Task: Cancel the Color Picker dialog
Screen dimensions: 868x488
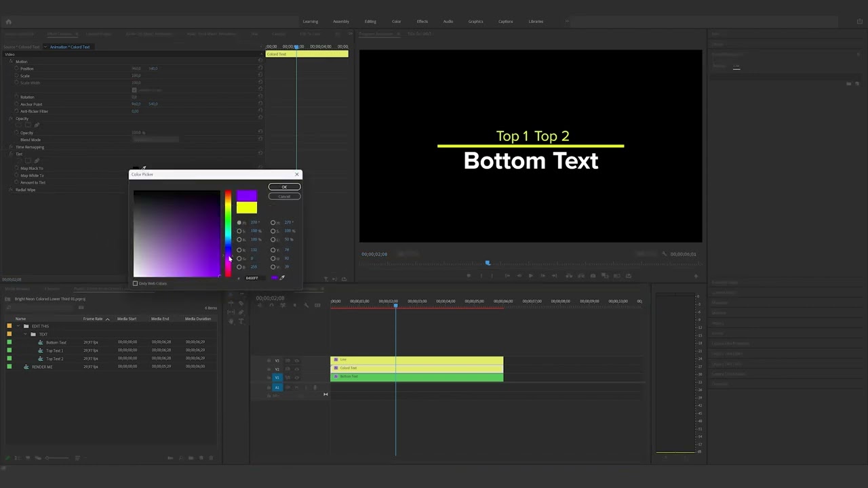Action: [284, 197]
